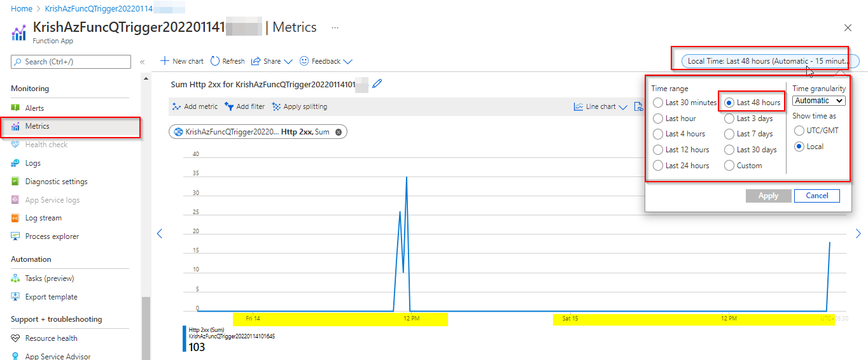868x360 pixels.
Task: Expand the Share dropdown menu
Action: [x=272, y=61]
